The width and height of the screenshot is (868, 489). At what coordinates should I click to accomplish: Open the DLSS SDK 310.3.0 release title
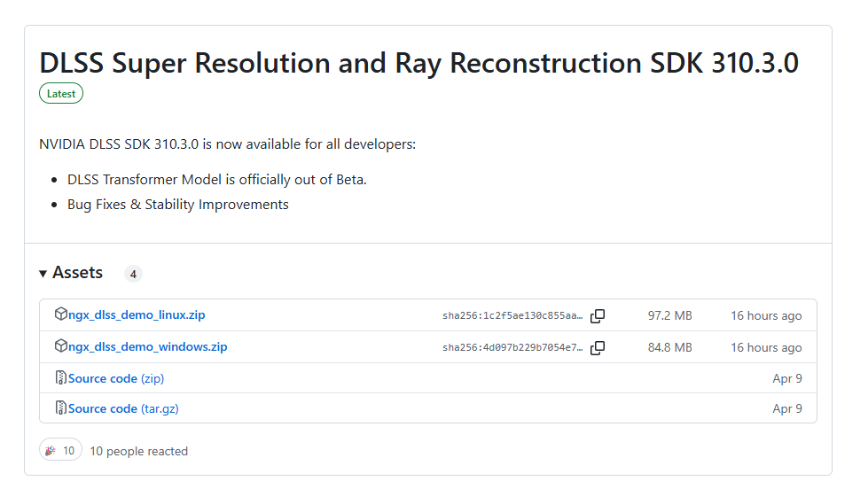coord(418,63)
